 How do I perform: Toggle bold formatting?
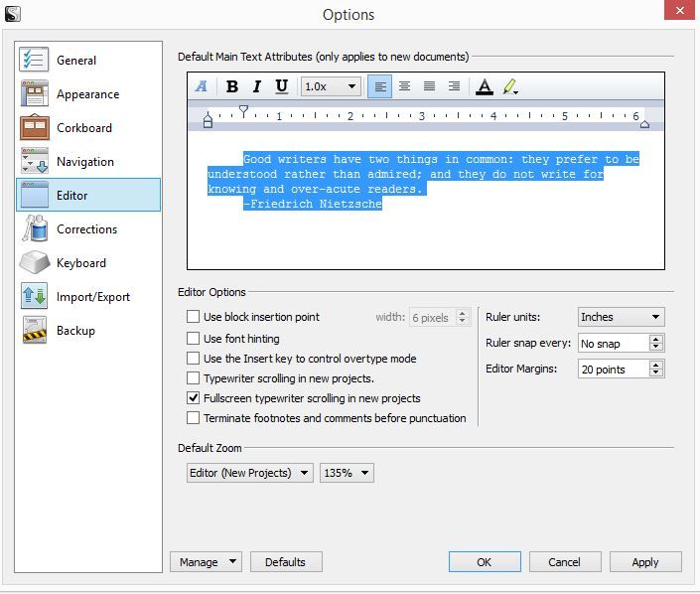tap(231, 86)
